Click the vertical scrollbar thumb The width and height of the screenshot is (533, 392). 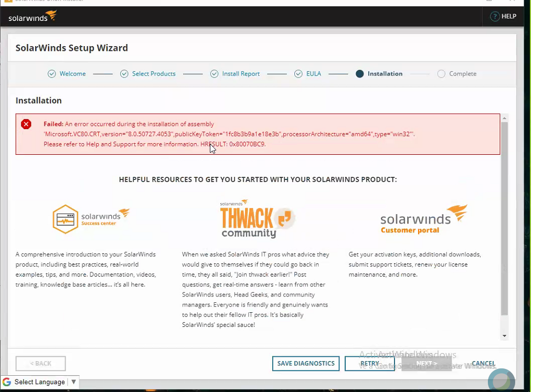(x=505, y=219)
